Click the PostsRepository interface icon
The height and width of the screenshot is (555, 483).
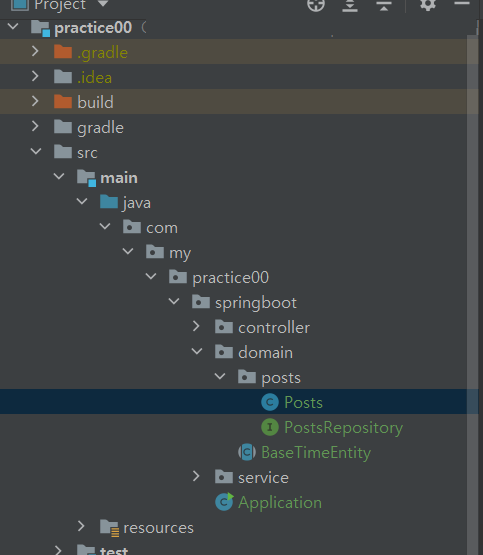coord(270,427)
